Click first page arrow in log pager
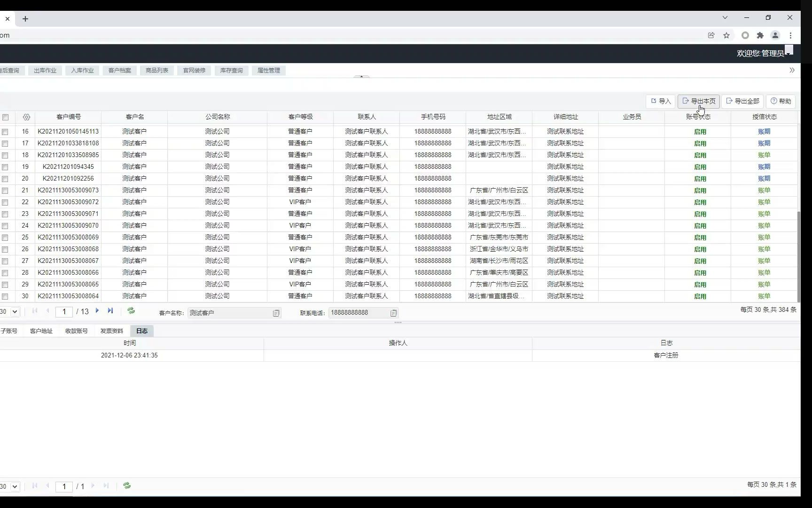The width and height of the screenshot is (812, 508). (35, 485)
